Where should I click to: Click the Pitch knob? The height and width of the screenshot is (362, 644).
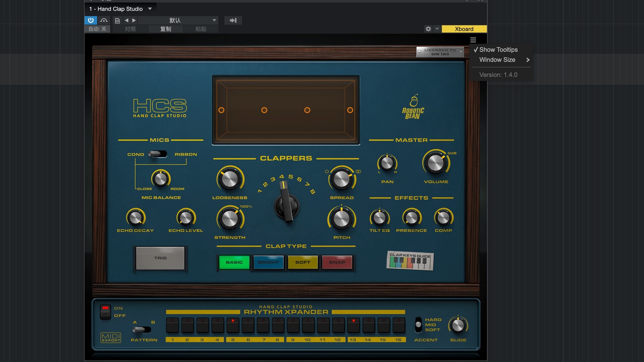coord(341,219)
